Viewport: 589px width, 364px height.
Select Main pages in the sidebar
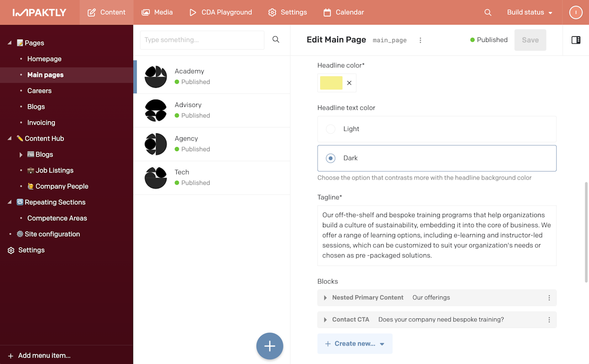click(45, 75)
